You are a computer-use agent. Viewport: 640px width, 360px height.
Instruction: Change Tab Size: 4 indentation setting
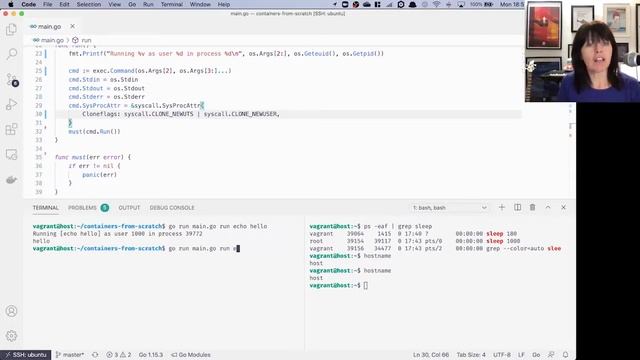coord(471,355)
